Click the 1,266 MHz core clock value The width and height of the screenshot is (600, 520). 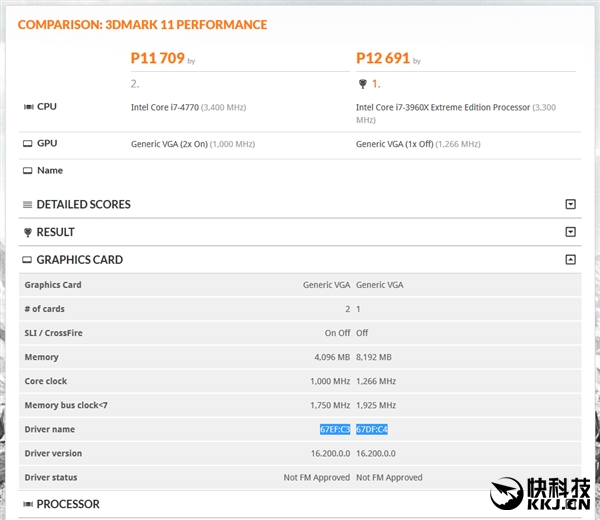pyautogui.click(x=376, y=381)
